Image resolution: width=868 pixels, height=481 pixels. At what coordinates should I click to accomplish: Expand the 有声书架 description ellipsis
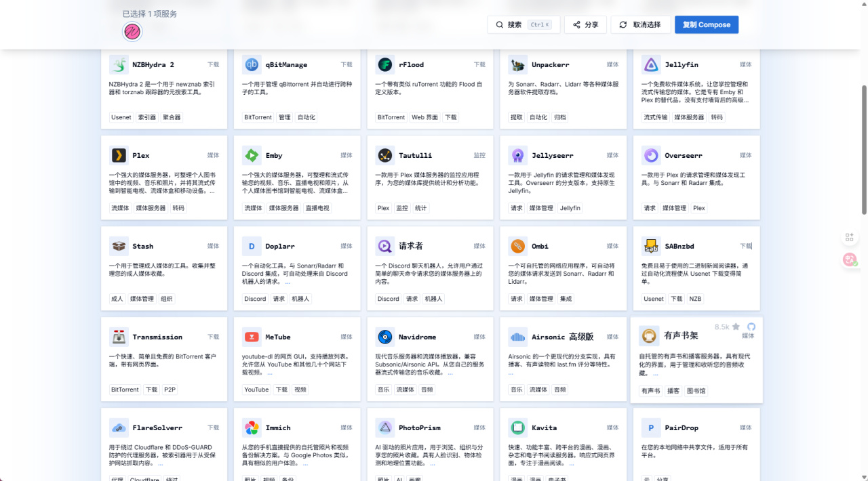coord(656,373)
